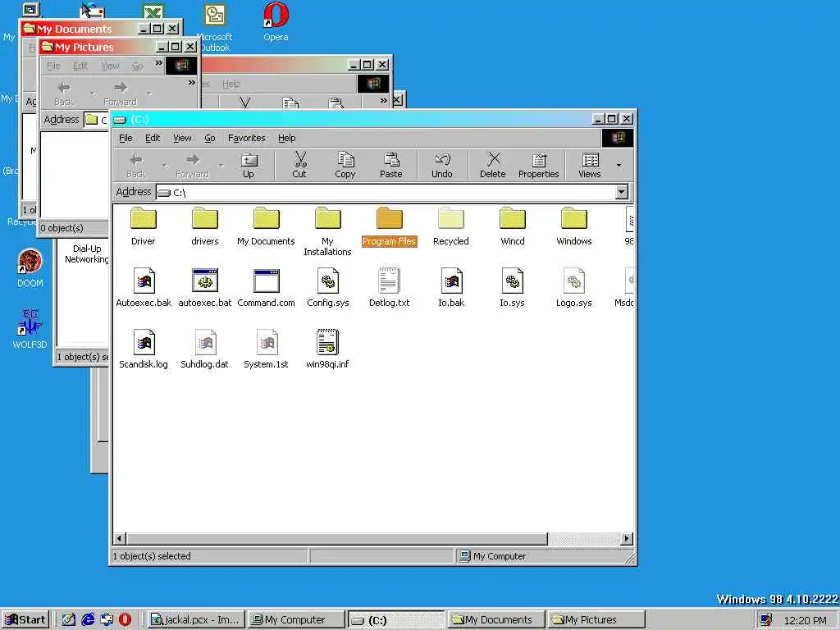Viewport: 840px width, 630px height.
Task: Select the Scandisk.log file
Action: click(x=144, y=349)
